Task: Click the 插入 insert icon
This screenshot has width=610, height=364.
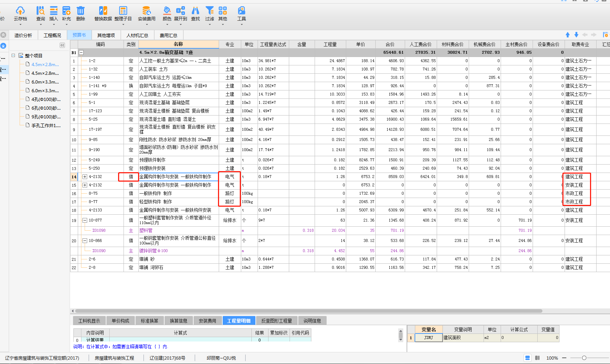Action: 54,11
